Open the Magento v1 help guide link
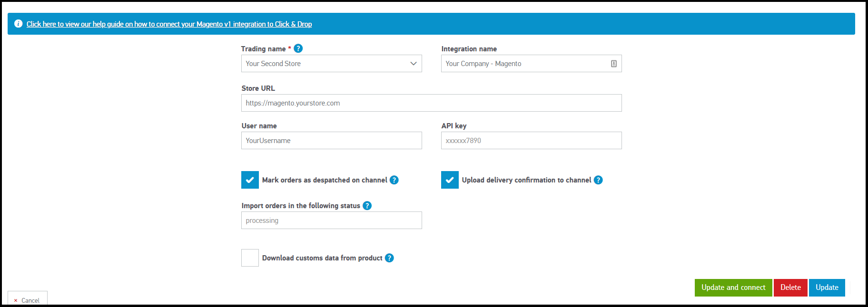The height and width of the screenshot is (307, 868). coord(169,24)
